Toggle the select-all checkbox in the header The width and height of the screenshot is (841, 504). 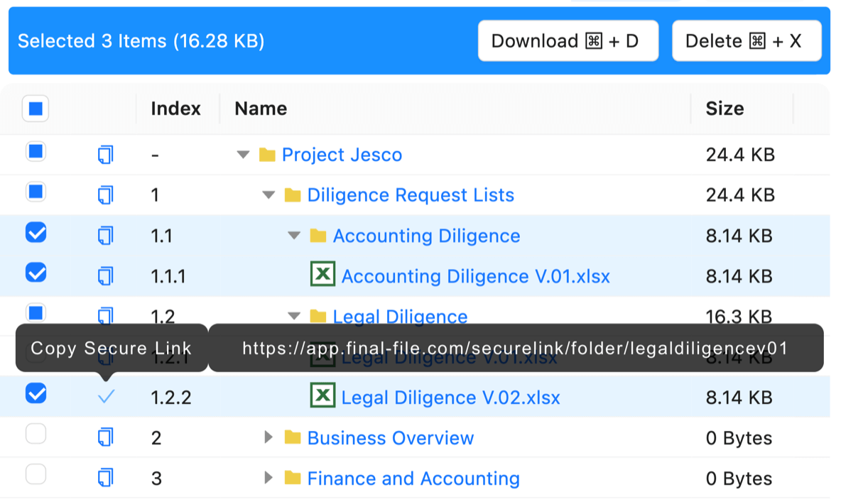point(35,109)
